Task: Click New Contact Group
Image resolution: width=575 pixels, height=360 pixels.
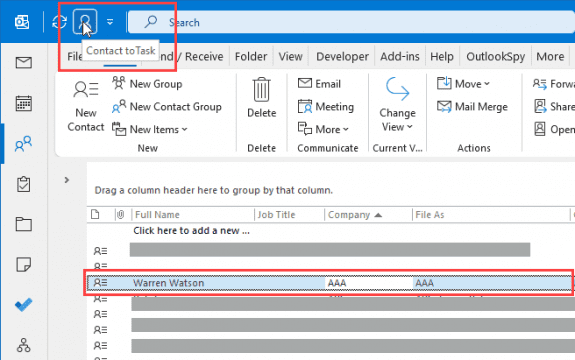Action: [167, 107]
